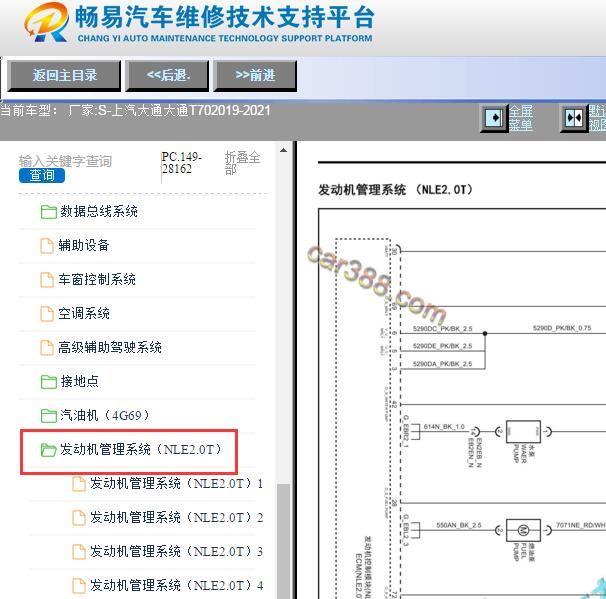Screen dimensions: 606x599
Task: Go back with the <<后退 button
Action: 167,75
